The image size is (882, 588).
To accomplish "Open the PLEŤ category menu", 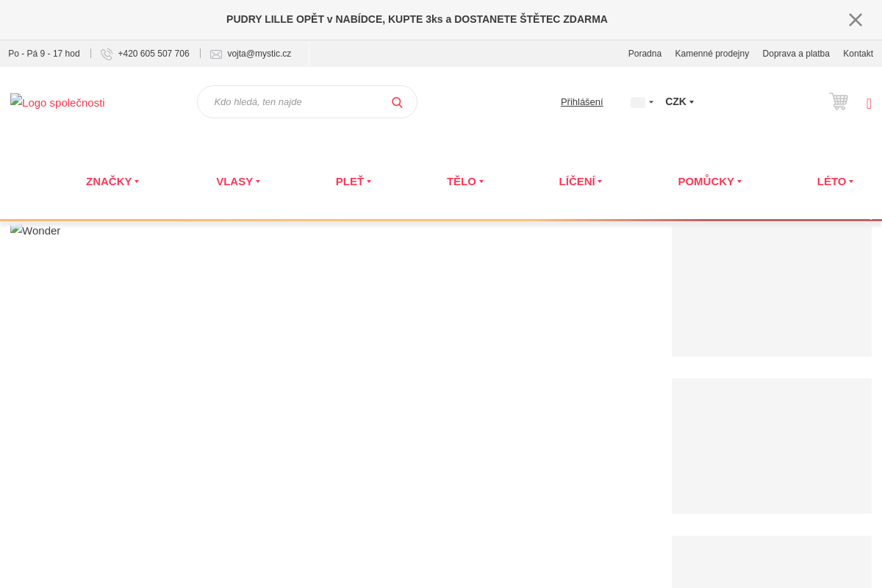I will (353, 182).
